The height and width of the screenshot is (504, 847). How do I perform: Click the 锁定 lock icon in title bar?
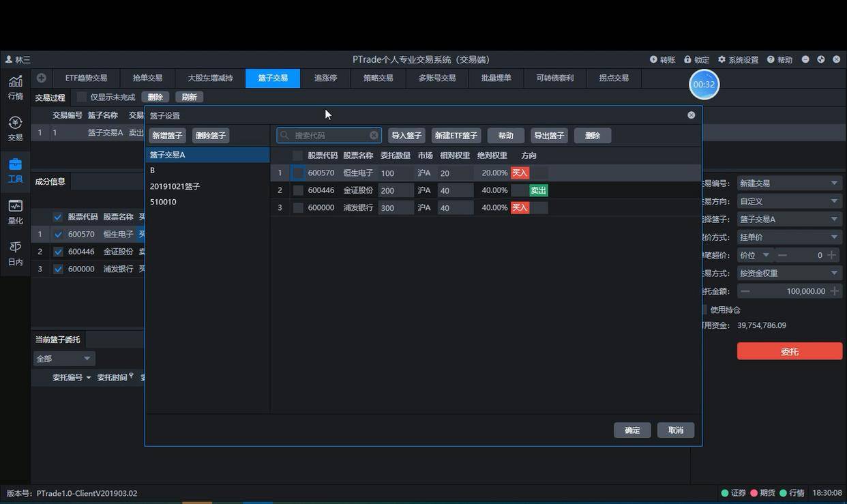click(x=687, y=59)
